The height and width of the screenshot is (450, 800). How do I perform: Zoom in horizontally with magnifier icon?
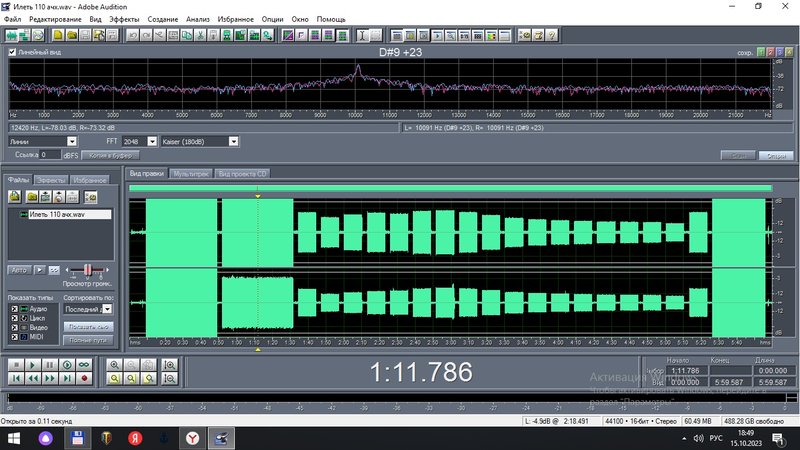pos(114,365)
